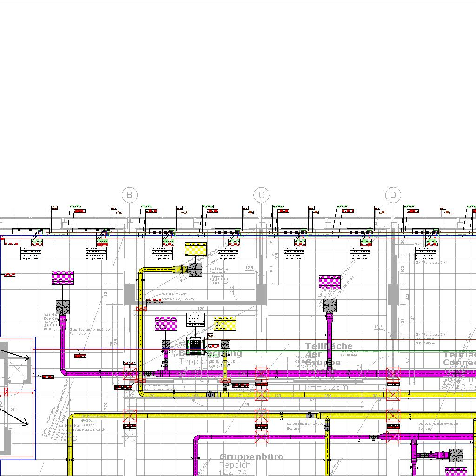
Task: Pick the round diffuser between axes C and D
Action: pyautogui.click(x=330, y=305)
